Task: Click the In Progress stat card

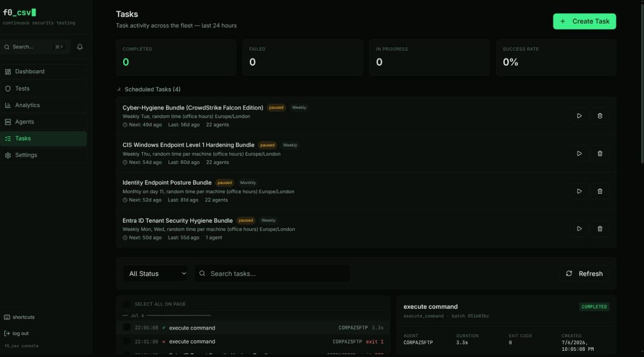Action: click(x=429, y=57)
